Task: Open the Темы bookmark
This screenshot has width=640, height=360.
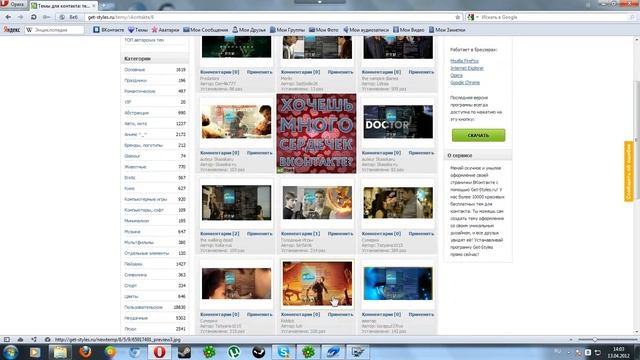Action: (x=138, y=30)
